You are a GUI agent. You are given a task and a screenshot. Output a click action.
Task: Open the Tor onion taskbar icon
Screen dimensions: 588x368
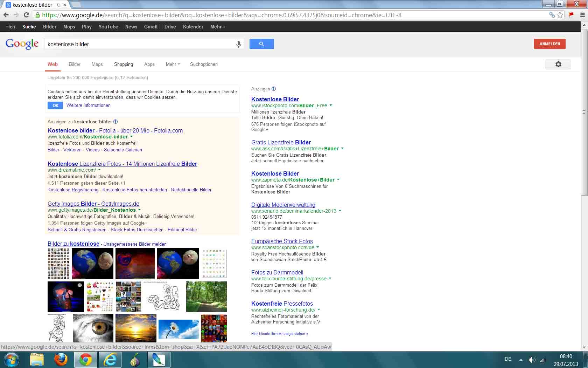click(x=134, y=360)
